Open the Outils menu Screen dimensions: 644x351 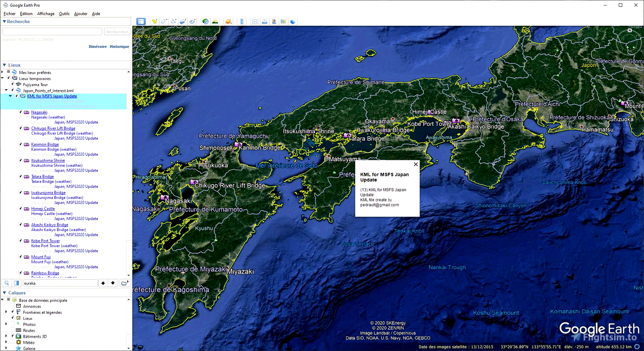point(64,14)
